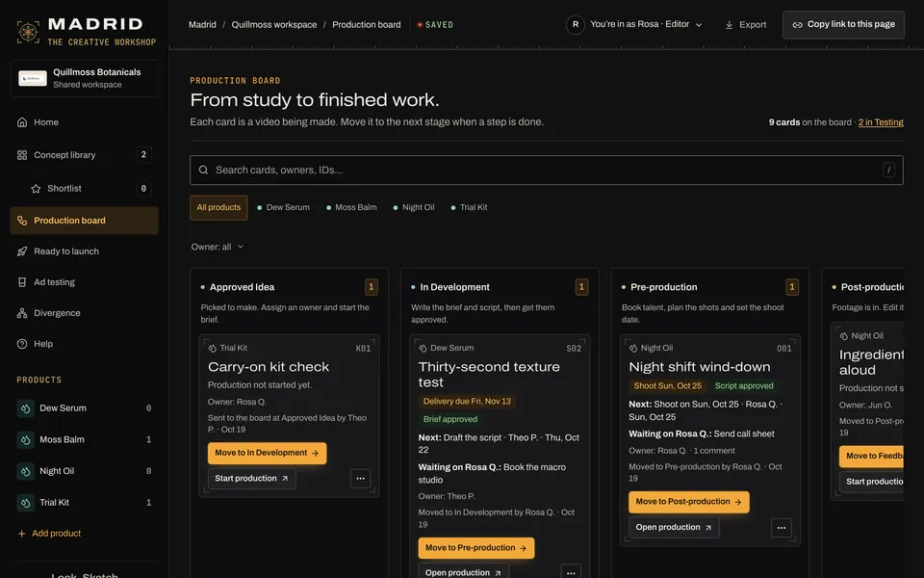924x578 pixels.
Task: Click Start production on Carry-on kit check
Action: (x=251, y=479)
